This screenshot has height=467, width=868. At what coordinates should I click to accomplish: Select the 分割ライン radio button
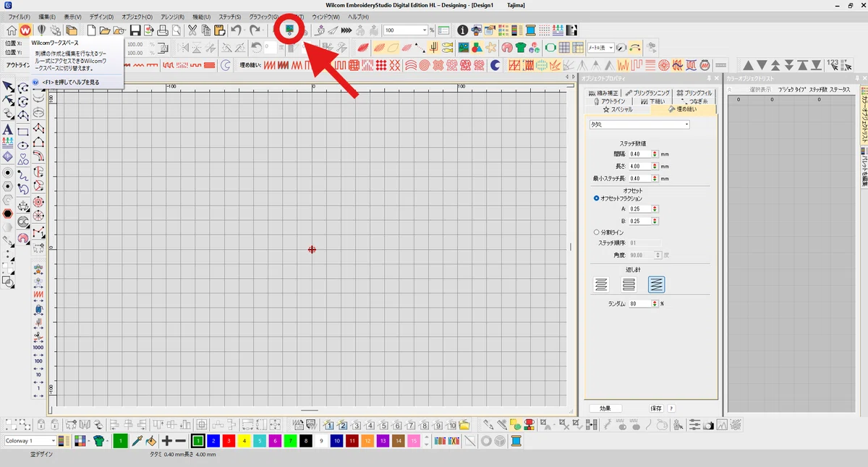pos(596,232)
